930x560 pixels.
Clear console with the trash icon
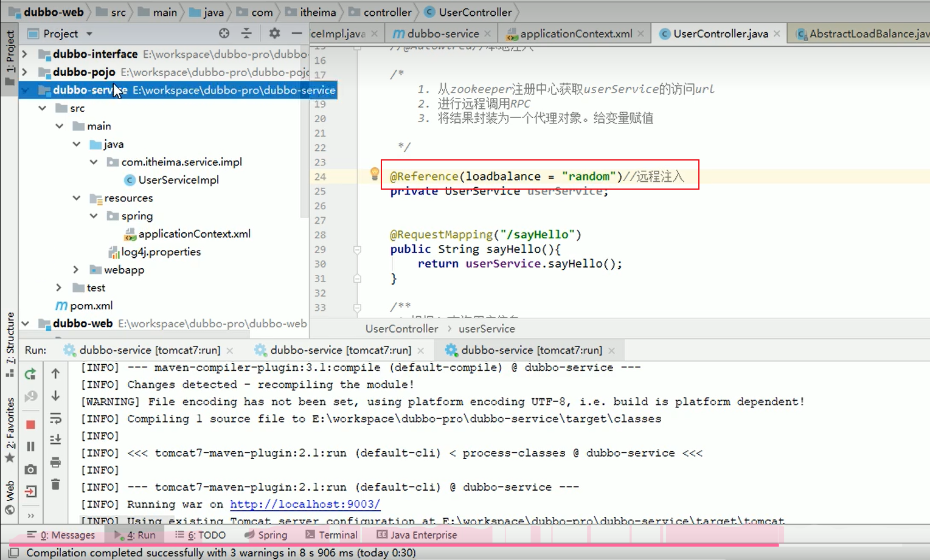point(55,484)
